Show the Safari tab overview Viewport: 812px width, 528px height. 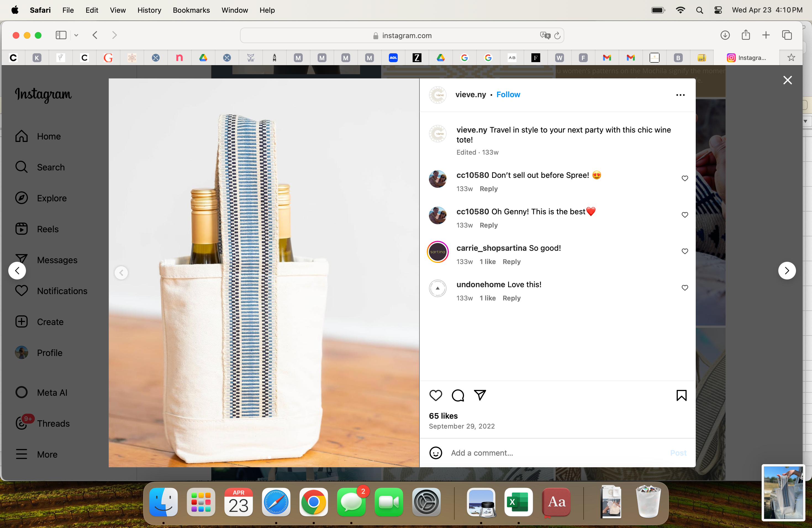pos(787,35)
